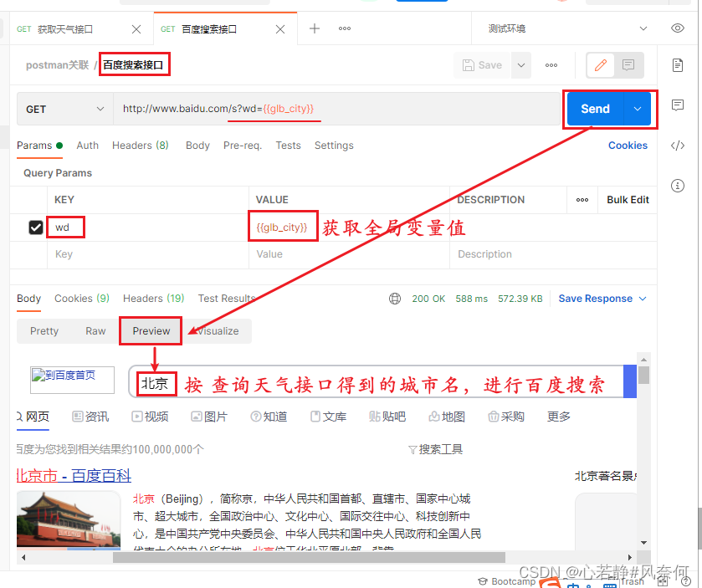Select the Params tab
702x588 pixels.
point(39,146)
